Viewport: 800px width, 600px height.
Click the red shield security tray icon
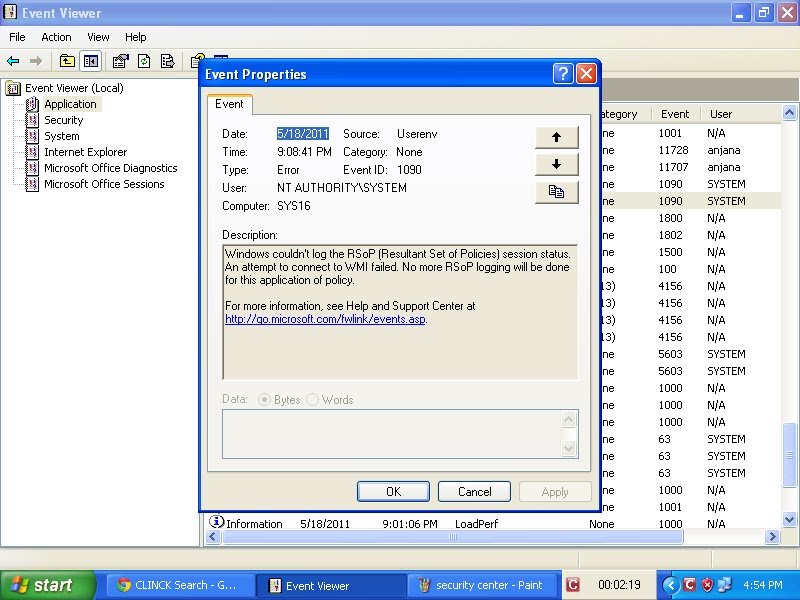707,585
